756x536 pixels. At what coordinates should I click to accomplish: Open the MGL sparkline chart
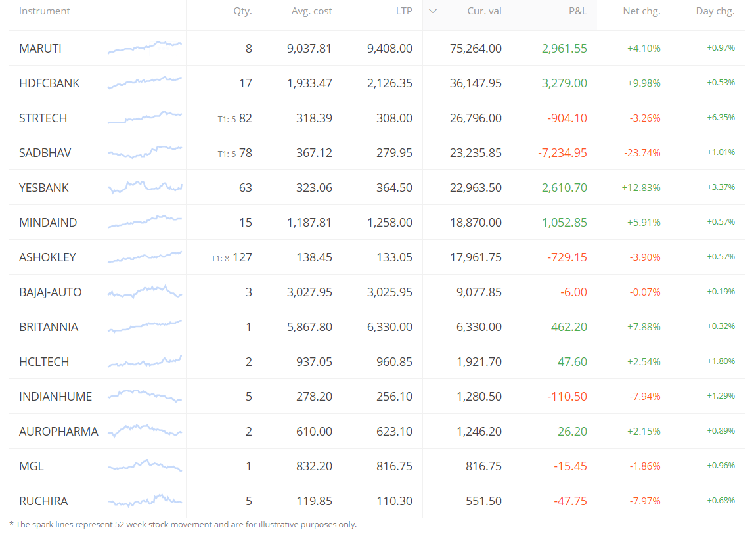pyautogui.click(x=145, y=466)
